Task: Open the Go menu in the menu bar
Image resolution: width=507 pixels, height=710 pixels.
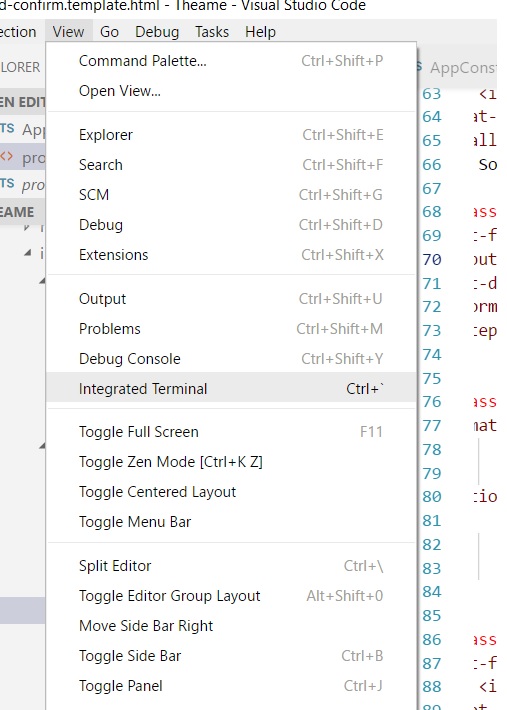Action: tap(109, 32)
